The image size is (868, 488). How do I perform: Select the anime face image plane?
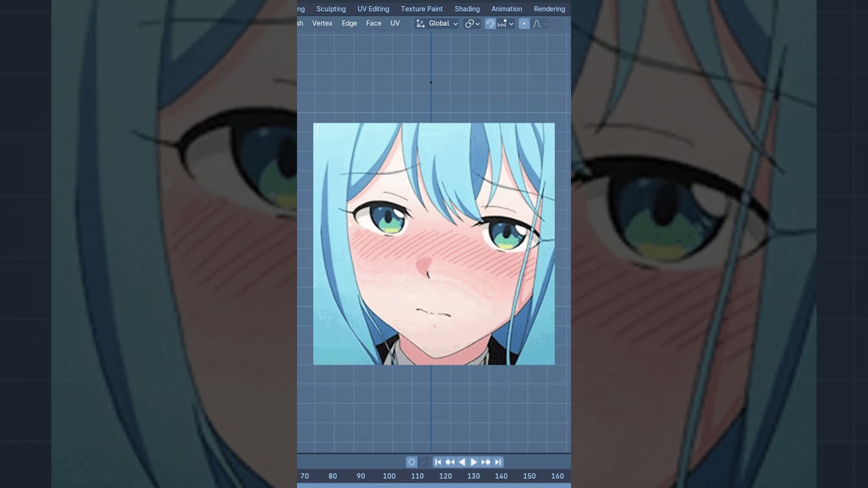(434, 244)
